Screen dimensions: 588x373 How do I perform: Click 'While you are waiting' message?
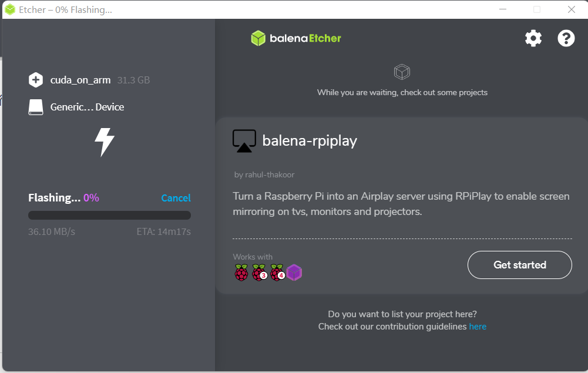click(x=402, y=93)
